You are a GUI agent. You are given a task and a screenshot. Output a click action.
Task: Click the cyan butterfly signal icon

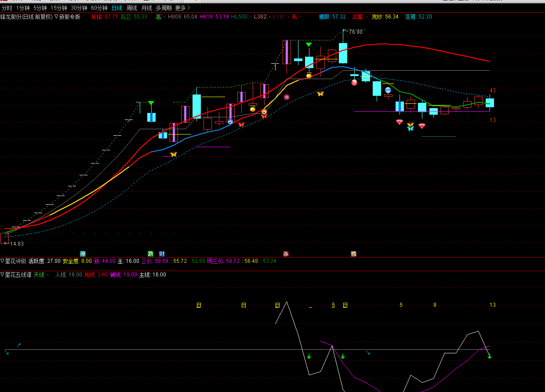411,128
